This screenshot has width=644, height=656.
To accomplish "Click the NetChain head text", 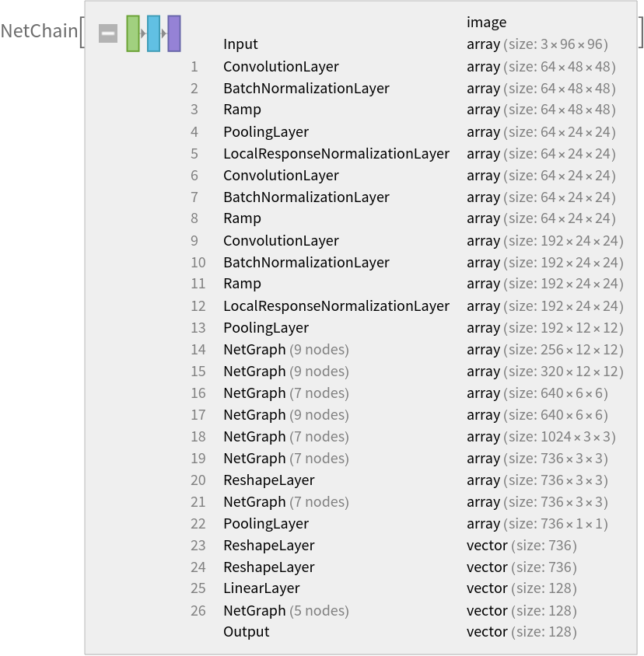I will click(40, 32).
